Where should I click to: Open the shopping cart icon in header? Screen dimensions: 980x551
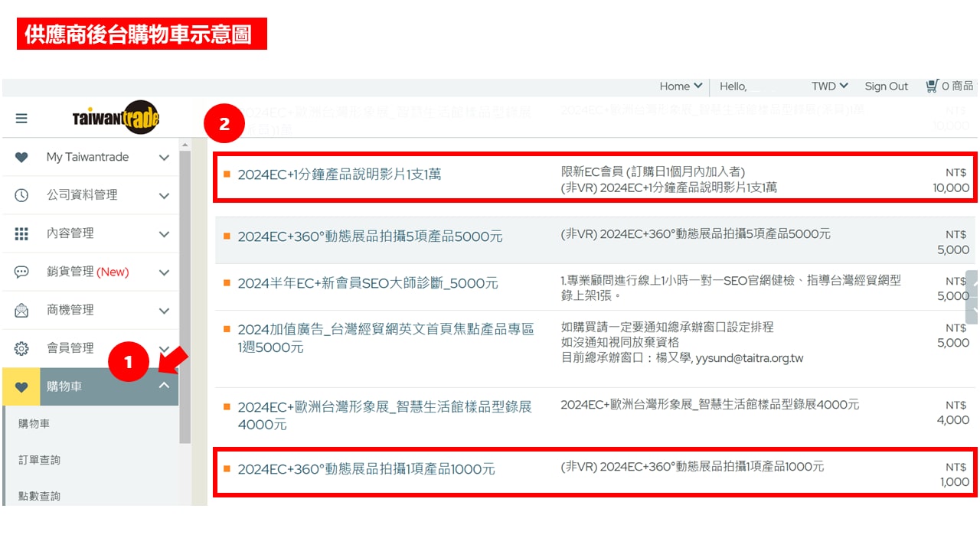932,86
